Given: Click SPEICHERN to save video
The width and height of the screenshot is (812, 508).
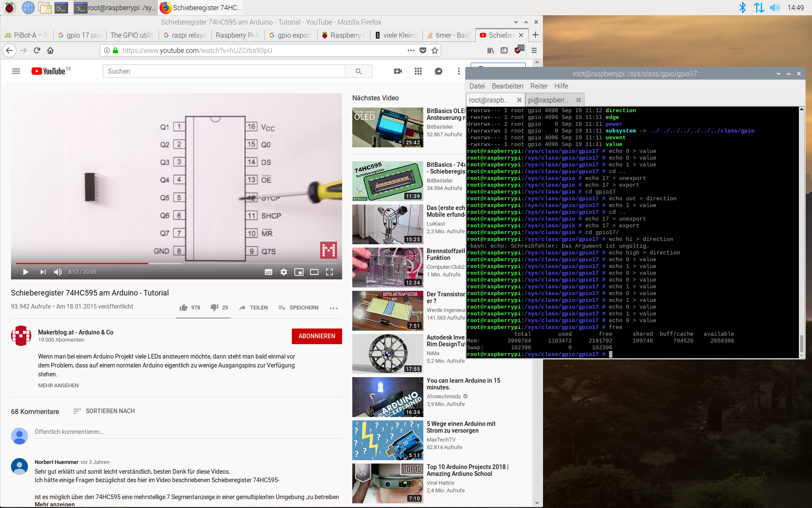Looking at the screenshot, I should pyautogui.click(x=299, y=308).
